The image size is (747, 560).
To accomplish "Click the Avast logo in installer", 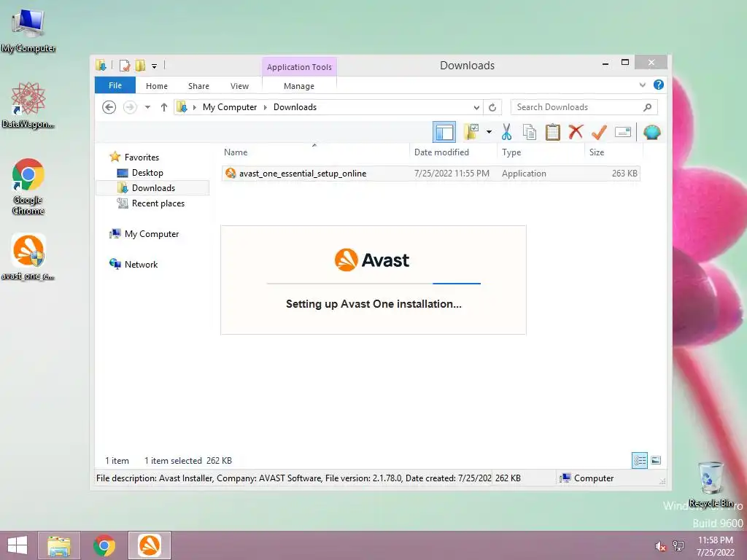I will click(x=372, y=260).
